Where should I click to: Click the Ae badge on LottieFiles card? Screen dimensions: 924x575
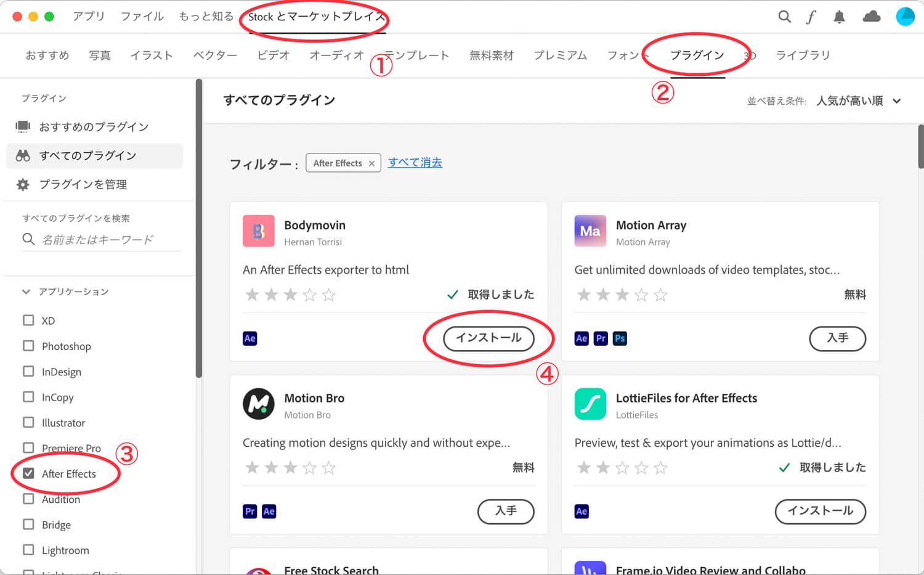click(x=582, y=512)
